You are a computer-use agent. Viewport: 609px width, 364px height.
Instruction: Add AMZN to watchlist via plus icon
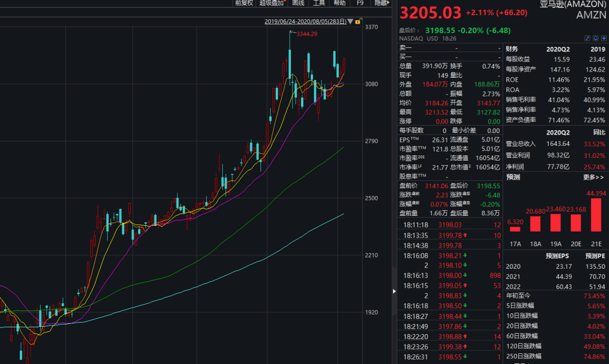[603, 38]
